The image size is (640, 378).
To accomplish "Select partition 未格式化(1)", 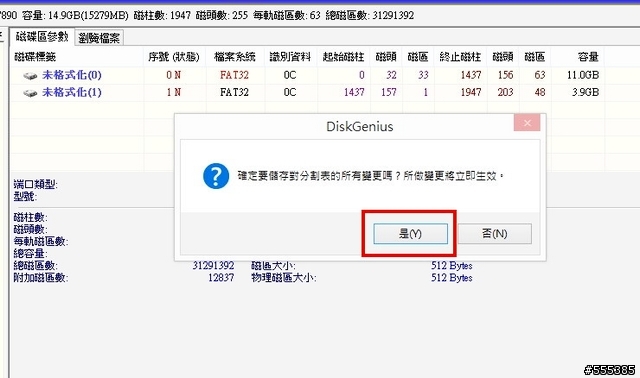I will [71, 92].
